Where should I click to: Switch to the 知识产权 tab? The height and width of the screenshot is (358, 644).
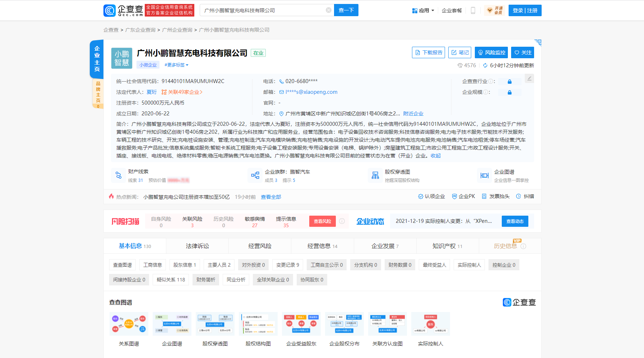[448, 246]
